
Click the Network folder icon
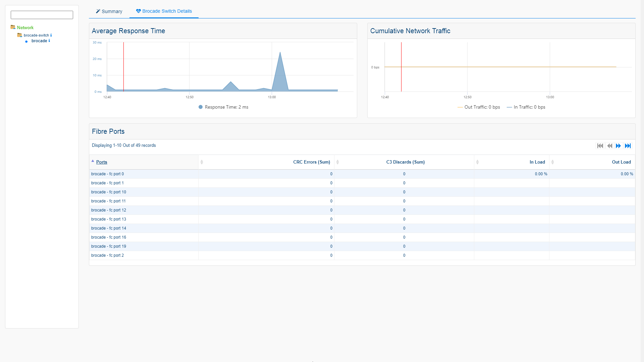tap(13, 27)
